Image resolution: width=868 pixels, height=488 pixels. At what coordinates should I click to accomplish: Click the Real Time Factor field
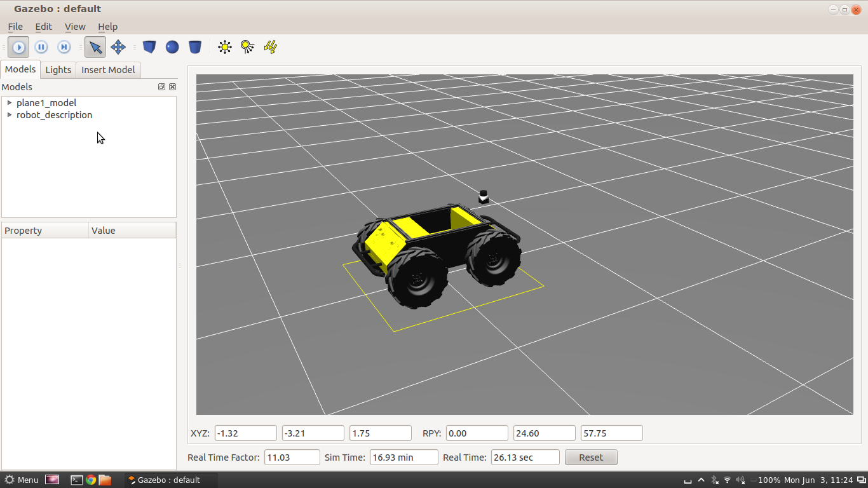tap(292, 457)
